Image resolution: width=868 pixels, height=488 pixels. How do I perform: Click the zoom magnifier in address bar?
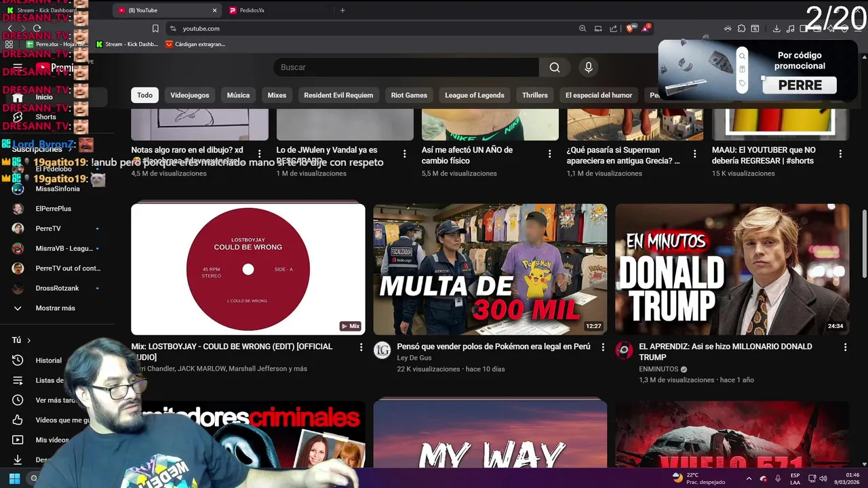click(583, 28)
